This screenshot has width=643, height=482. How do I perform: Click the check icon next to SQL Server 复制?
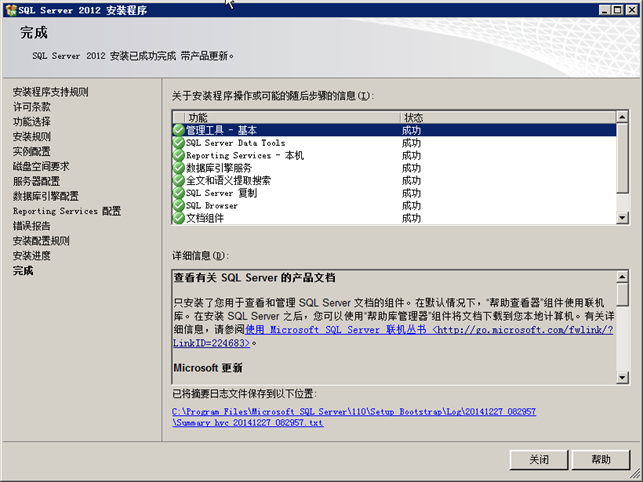[x=178, y=193]
